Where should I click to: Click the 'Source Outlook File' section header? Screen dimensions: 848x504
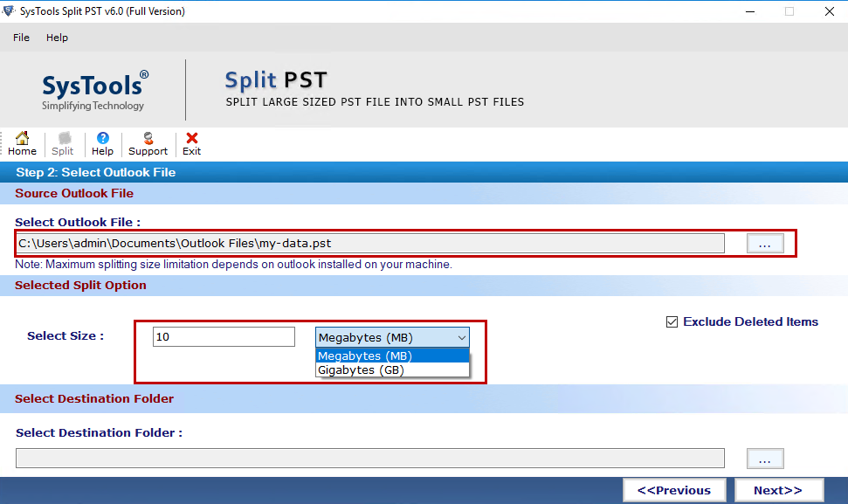point(74,193)
